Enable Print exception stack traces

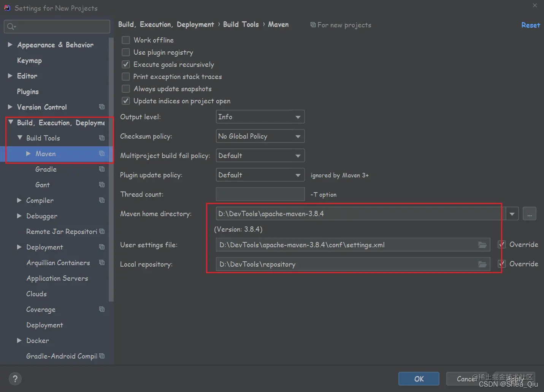point(126,76)
